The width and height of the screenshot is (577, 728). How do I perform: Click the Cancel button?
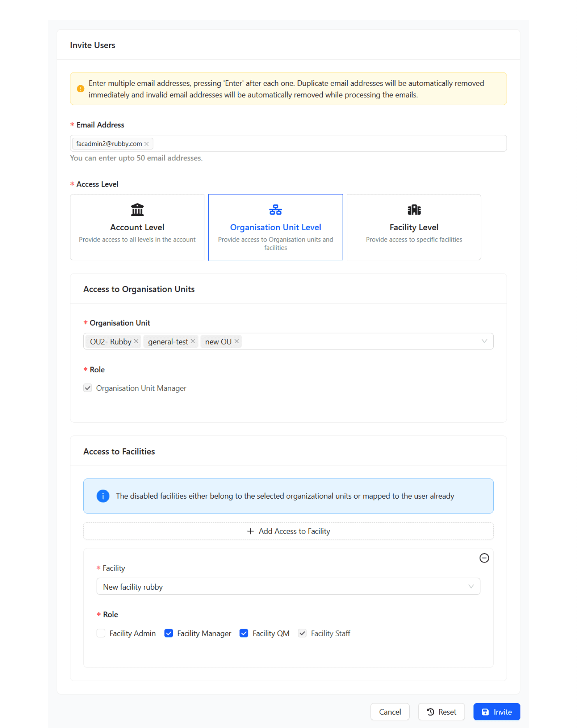point(390,712)
